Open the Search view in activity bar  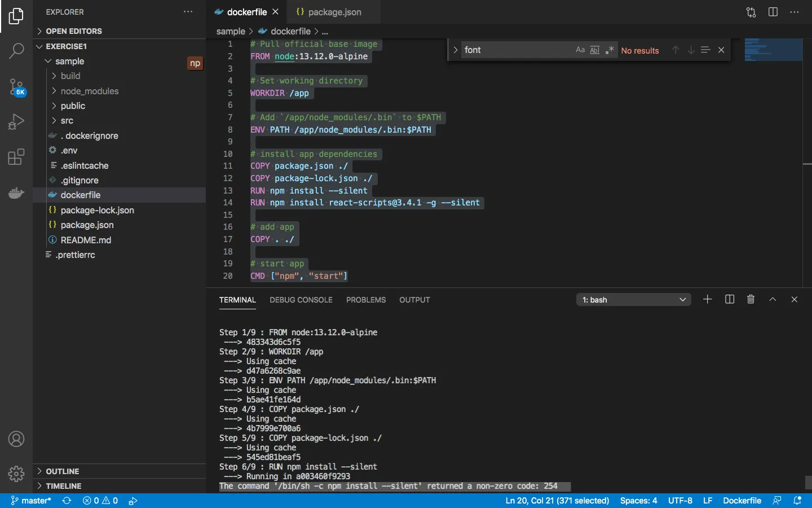[16, 51]
